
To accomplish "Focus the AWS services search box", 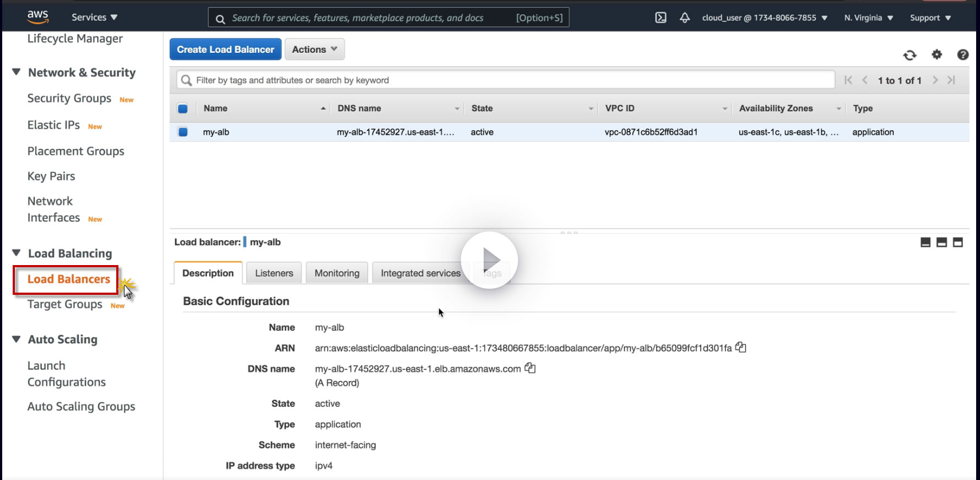I will (x=388, y=18).
